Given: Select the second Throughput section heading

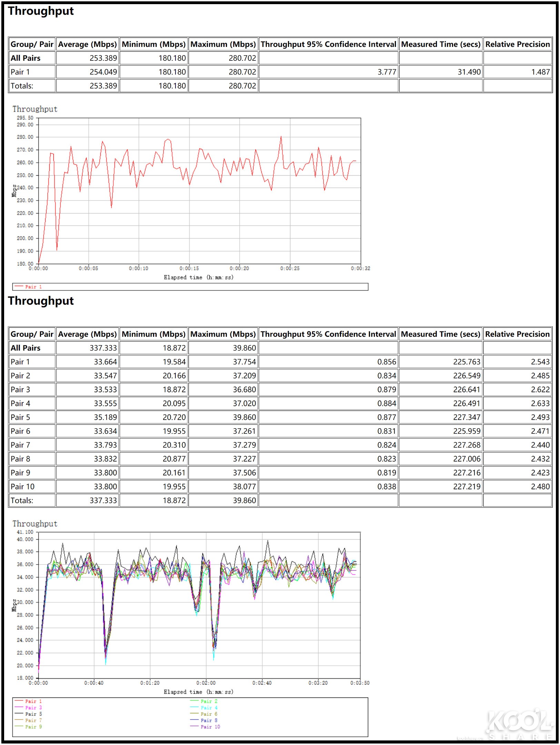Looking at the screenshot, I should [x=41, y=300].
